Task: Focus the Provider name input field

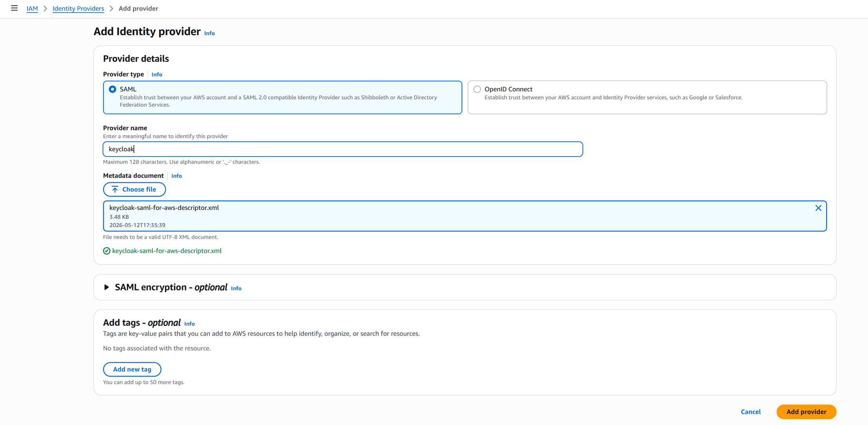Action: [x=343, y=149]
